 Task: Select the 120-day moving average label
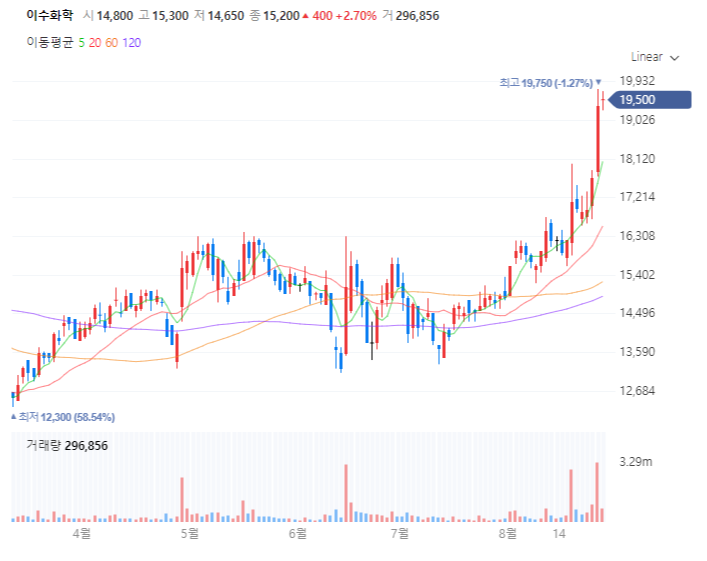(x=132, y=43)
